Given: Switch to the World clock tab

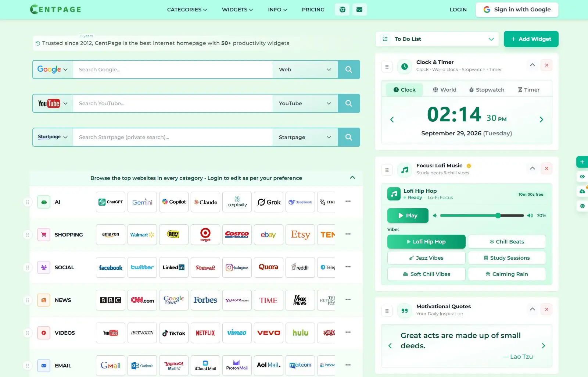Looking at the screenshot, I should click(x=444, y=90).
